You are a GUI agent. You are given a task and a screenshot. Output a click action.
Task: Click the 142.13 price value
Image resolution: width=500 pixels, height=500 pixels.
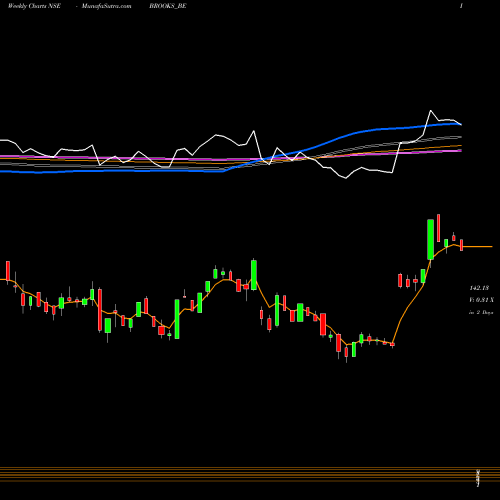pos(479,288)
